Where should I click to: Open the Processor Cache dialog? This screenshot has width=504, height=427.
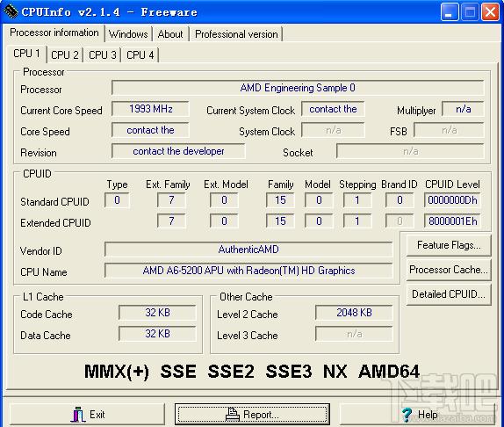[449, 270]
